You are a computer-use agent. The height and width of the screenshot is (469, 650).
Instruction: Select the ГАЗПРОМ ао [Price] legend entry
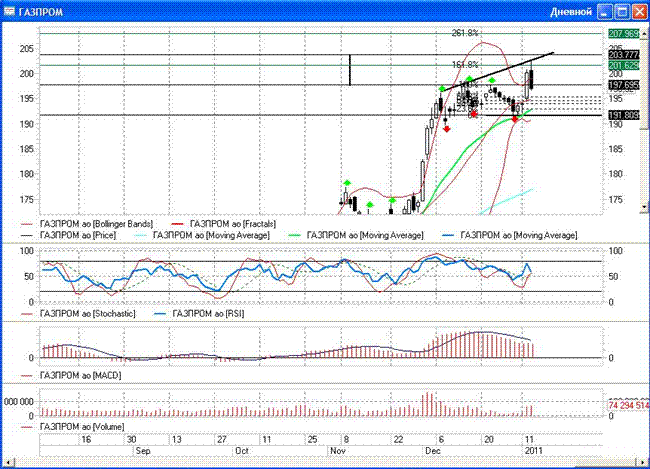tap(68, 235)
